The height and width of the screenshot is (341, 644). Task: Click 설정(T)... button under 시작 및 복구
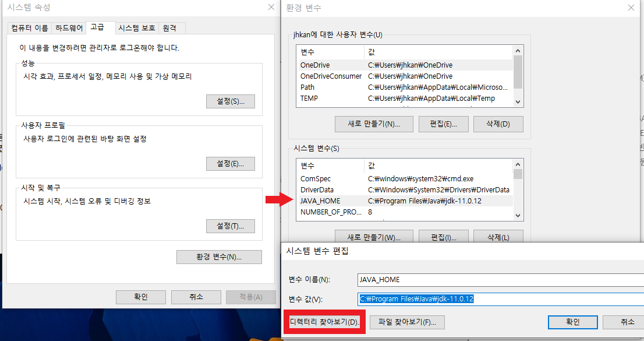[x=231, y=226]
